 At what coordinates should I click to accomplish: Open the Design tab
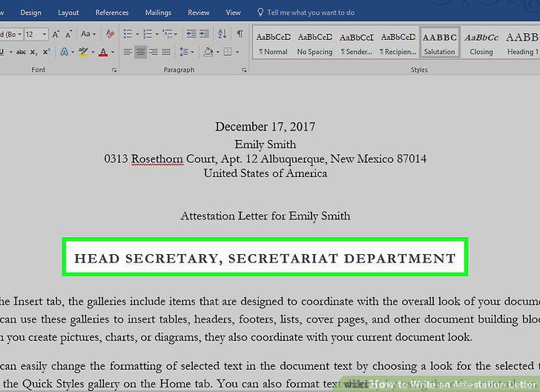point(30,13)
